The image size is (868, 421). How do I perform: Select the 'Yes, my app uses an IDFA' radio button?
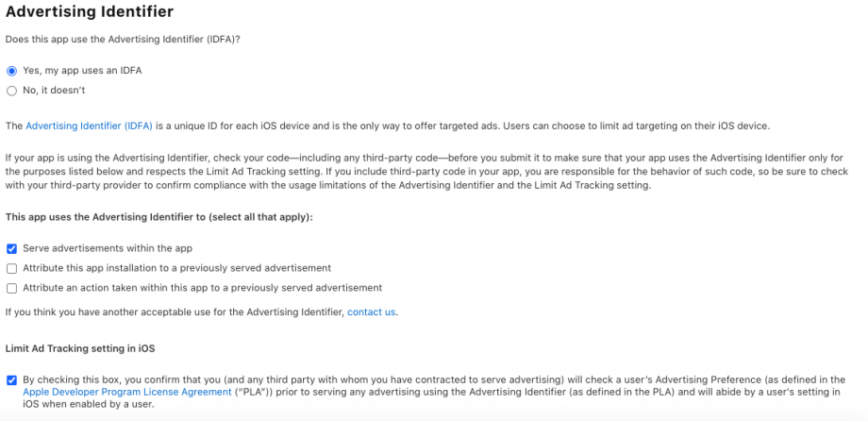pyautogui.click(x=11, y=71)
